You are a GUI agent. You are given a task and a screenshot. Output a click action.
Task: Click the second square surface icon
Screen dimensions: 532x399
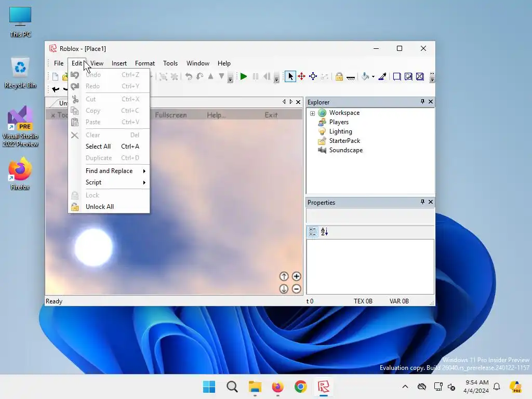tap(408, 77)
